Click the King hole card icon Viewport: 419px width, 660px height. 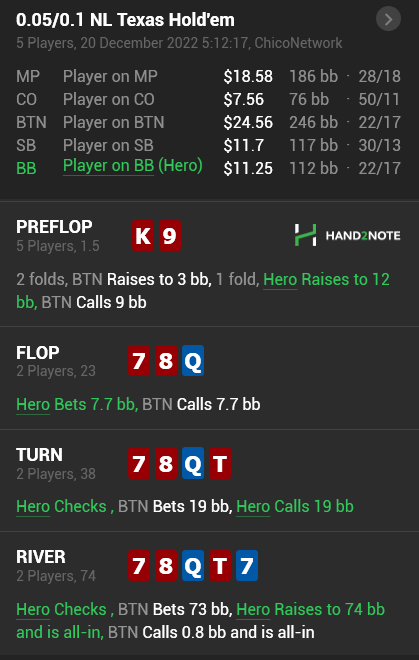coord(143,235)
